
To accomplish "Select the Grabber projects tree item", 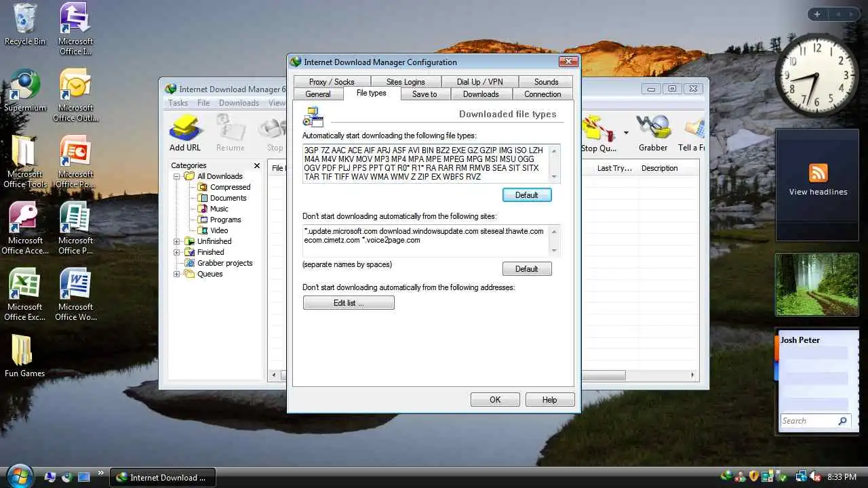I will coord(224,263).
